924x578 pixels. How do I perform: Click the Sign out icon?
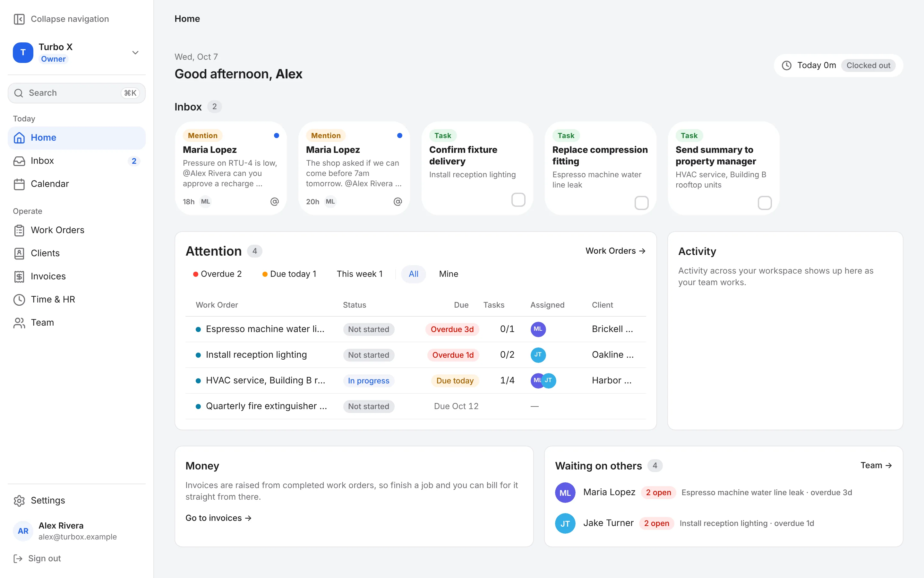pyautogui.click(x=18, y=558)
